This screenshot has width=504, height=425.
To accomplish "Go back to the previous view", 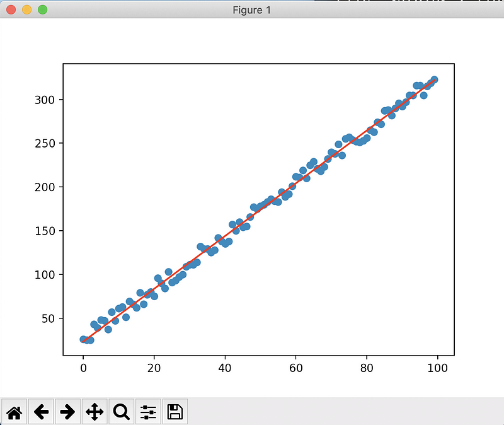I will pyautogui.click(x=41, y=412).
